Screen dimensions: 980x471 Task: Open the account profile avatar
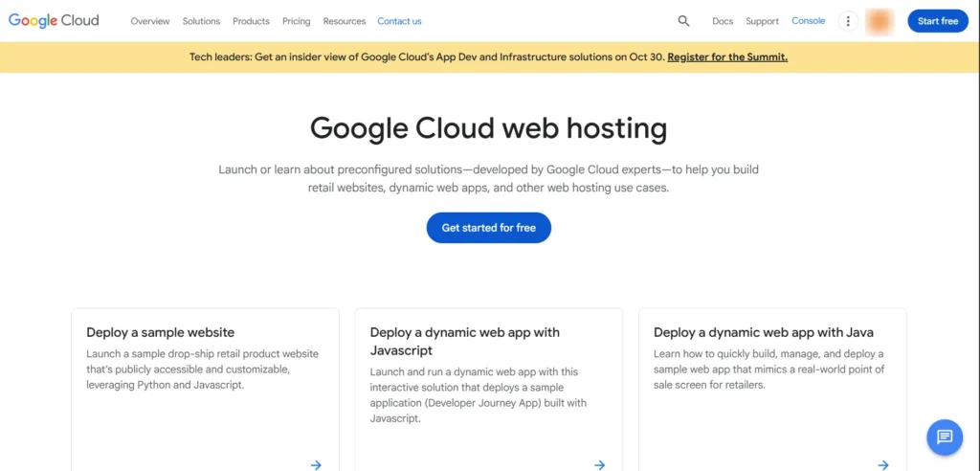coord(879,21)
